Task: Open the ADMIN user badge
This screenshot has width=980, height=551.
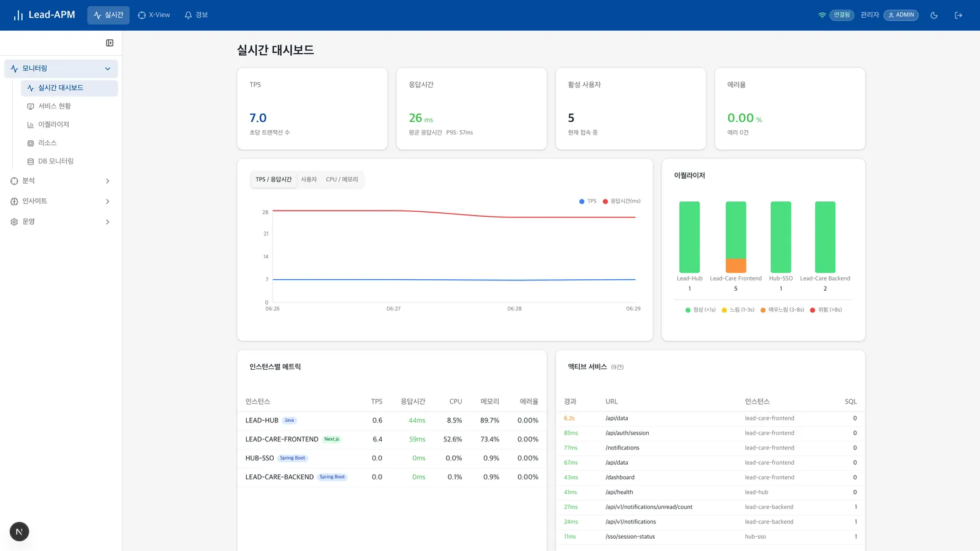Action: point(901,15)
